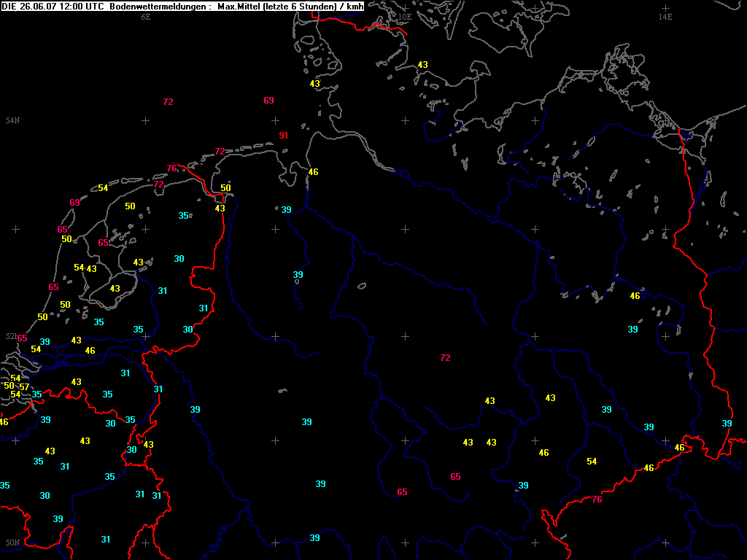Click the 6E longitude label
Viewport: 747px width, 560px height.
145,16
